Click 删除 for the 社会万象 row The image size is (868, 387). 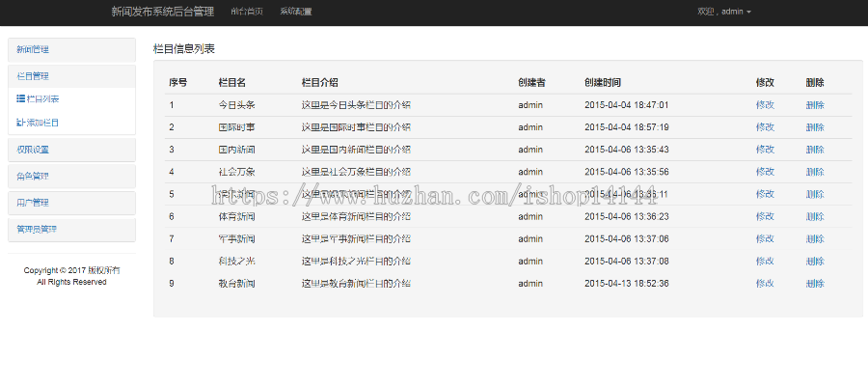coord(815,172)
